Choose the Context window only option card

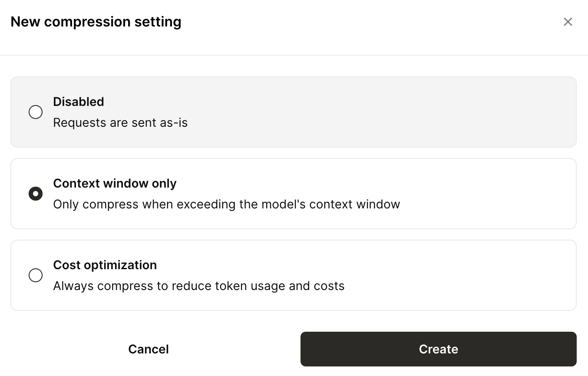click(x=294, y=194)
